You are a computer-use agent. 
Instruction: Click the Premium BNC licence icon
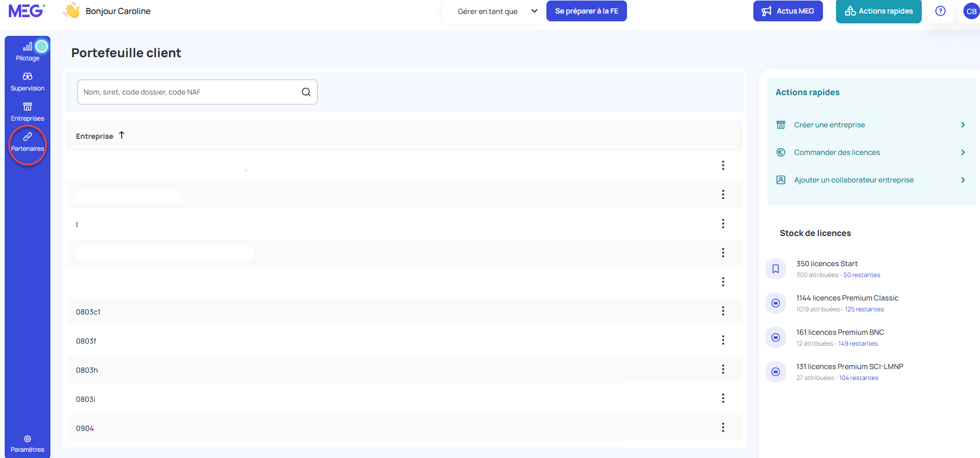(x=776, y=337)
